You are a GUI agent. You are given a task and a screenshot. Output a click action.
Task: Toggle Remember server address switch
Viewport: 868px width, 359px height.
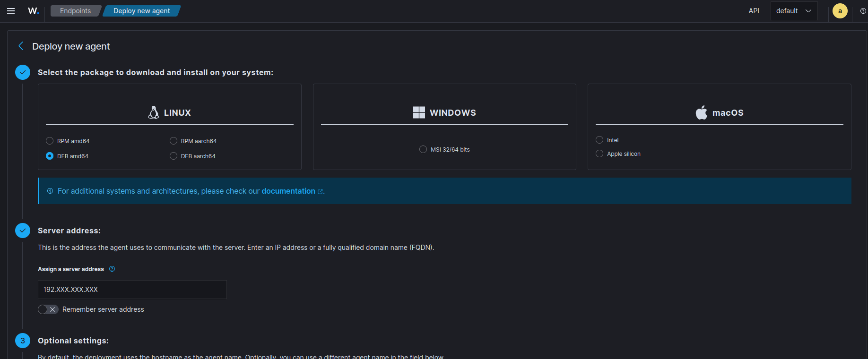coord(48,309)
